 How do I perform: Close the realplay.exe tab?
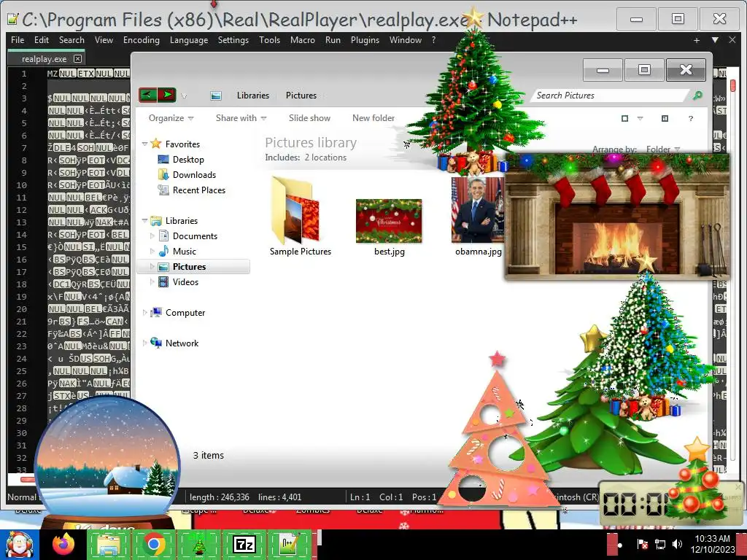(x=77, y=58)
